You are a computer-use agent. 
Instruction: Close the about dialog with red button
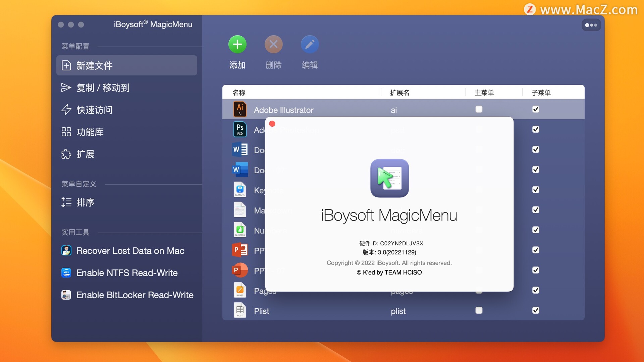[272, 124]
